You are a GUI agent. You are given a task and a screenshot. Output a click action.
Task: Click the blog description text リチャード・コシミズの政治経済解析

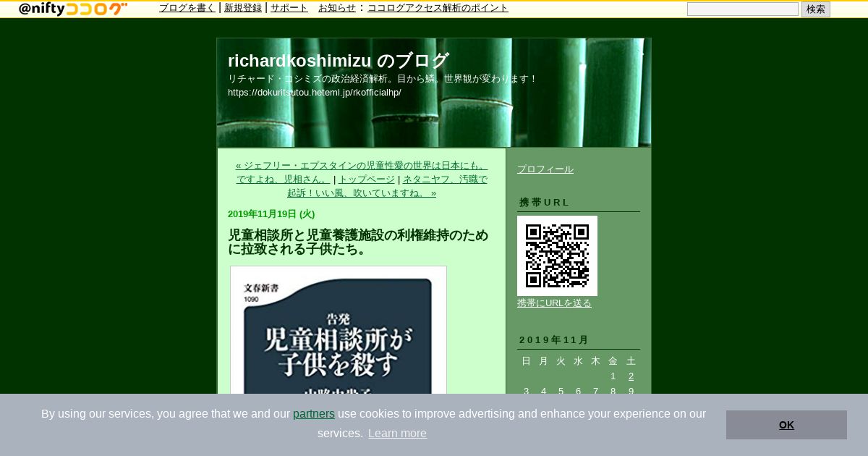point(383,79)
